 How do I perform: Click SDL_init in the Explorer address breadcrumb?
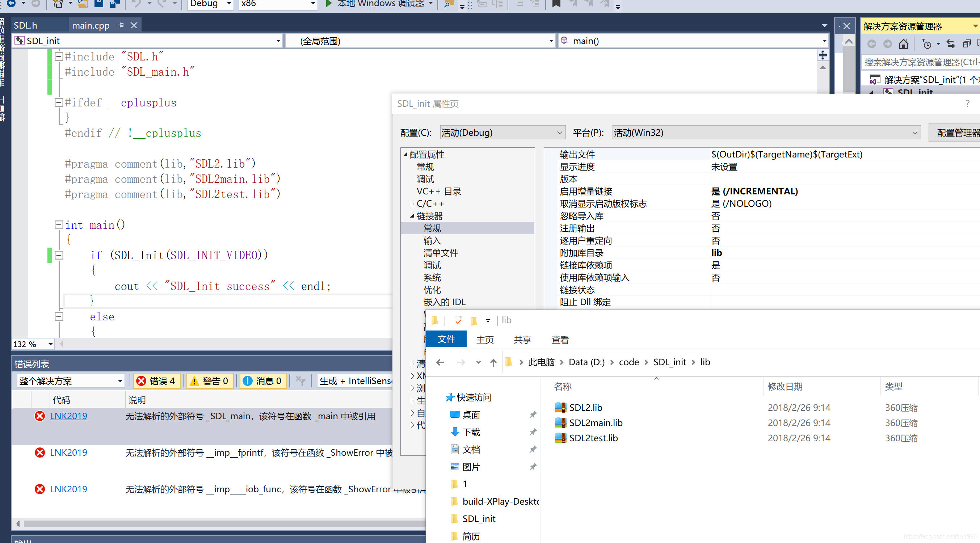pos(670,362)
